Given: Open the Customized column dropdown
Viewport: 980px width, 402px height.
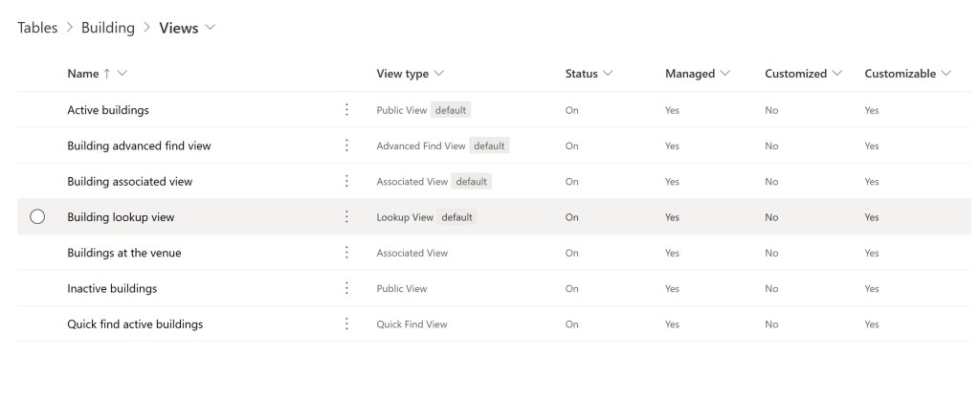Looking at the screenshot, I should (x=802, y=74).
